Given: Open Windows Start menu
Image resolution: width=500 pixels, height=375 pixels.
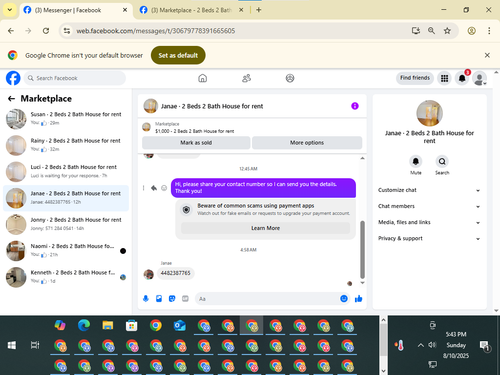Looking at the screenshot, I should (x=12, y=345).
